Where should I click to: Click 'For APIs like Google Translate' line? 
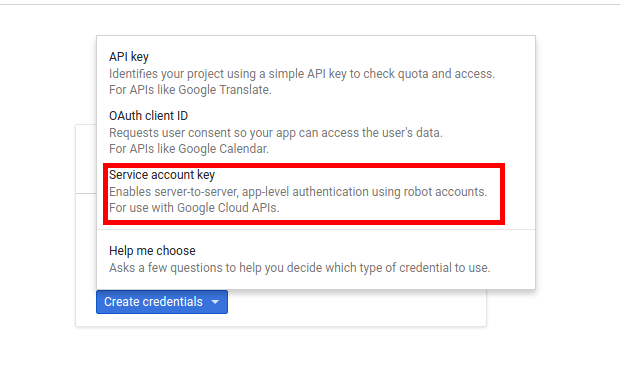point(190,90)
